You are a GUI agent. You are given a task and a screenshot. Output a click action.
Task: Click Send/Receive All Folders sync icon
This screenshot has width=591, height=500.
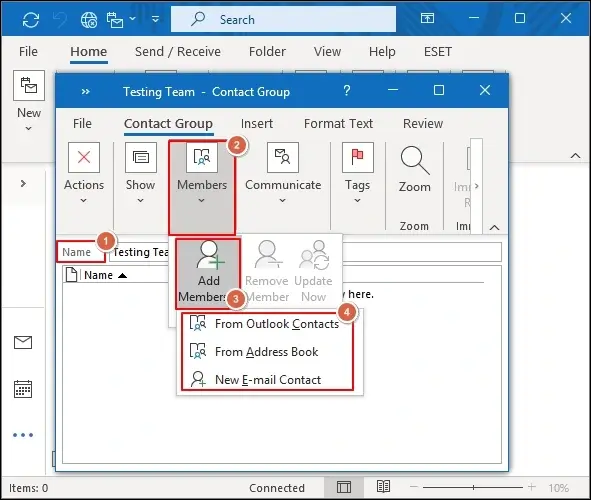(x=31, y=19)
